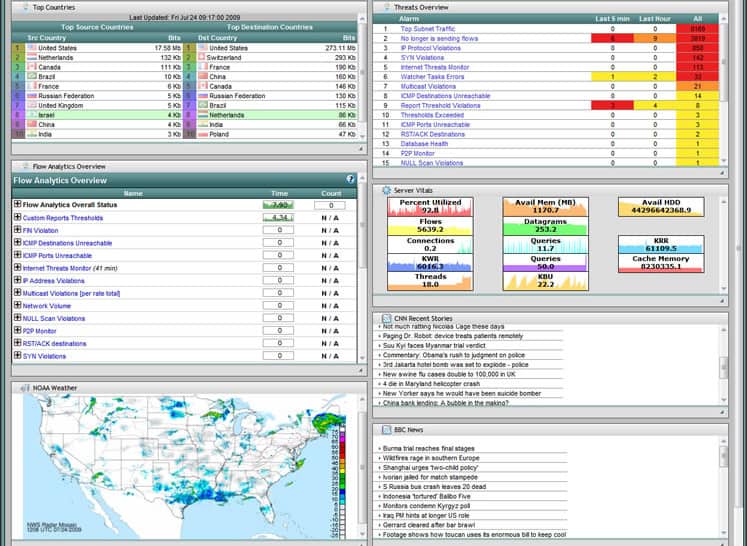Viewport: 747px width, 546px height.
Task: Click the Threats Overview vertical scrollbar
Action: point(724,91)
